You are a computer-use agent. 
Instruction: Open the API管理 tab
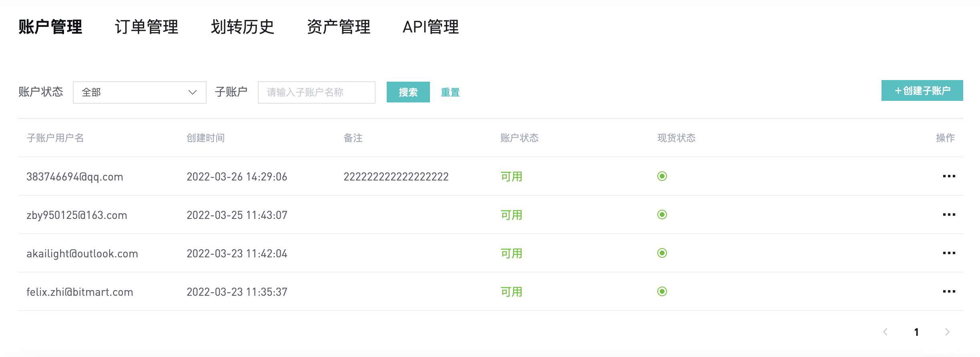click(x=431, y=27)
